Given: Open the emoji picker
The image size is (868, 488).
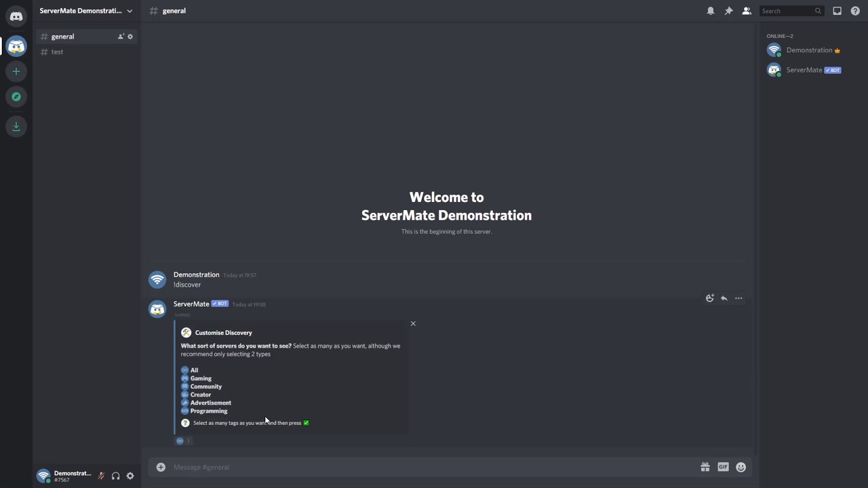Looking at the screenshot, I should [741, 467].
